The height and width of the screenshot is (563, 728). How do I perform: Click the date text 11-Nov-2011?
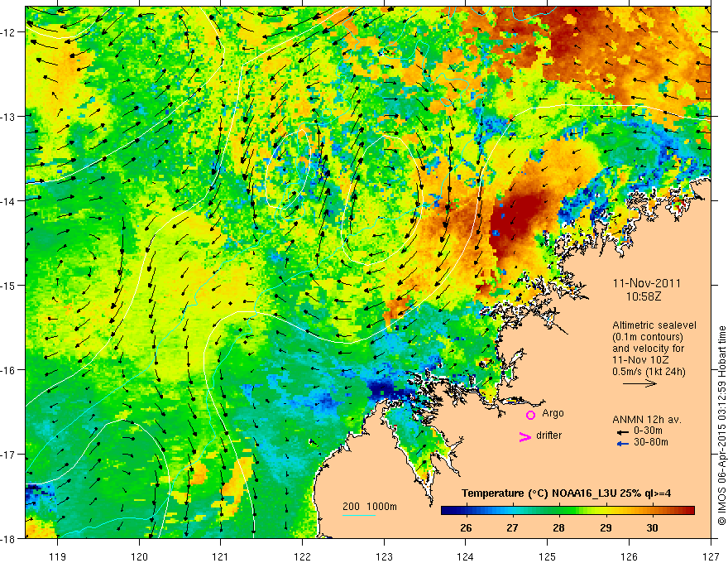click(x=646, y=283)
